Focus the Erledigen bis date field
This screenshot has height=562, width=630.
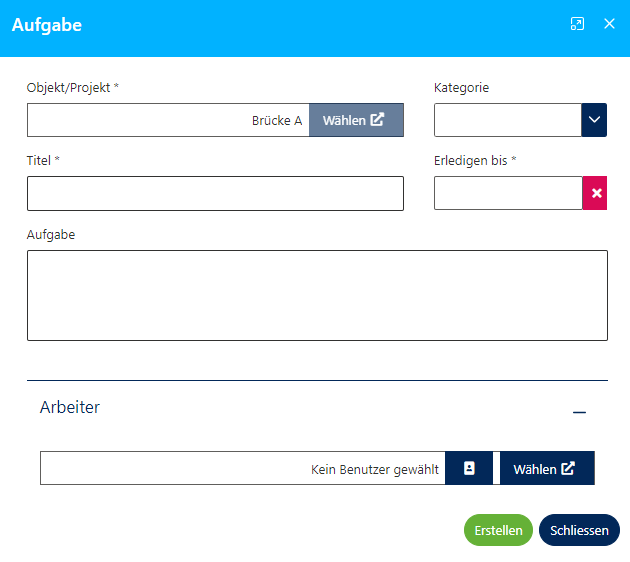click(508, 193)
